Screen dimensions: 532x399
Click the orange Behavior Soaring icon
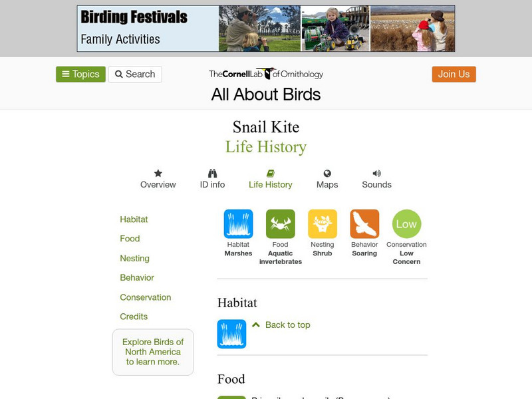point(364,224)
